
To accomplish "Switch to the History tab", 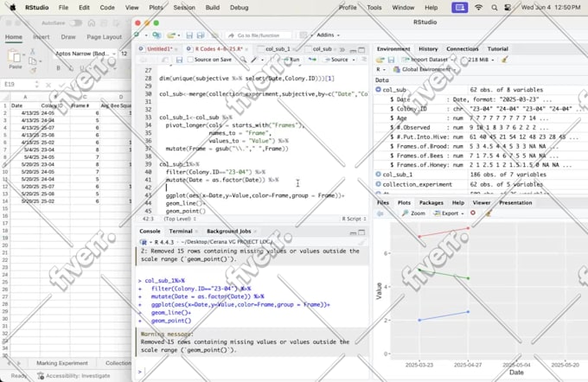I will click(428, 48).
